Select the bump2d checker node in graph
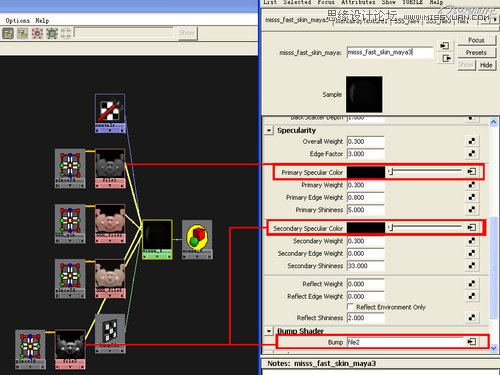500x375 pixels. tap(110, 333)
